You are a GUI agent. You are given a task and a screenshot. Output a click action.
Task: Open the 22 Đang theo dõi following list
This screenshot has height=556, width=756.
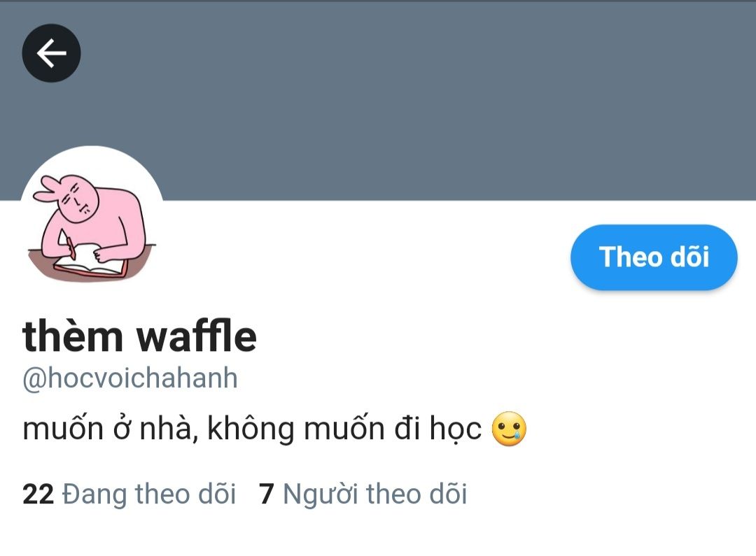coord(129,494)
